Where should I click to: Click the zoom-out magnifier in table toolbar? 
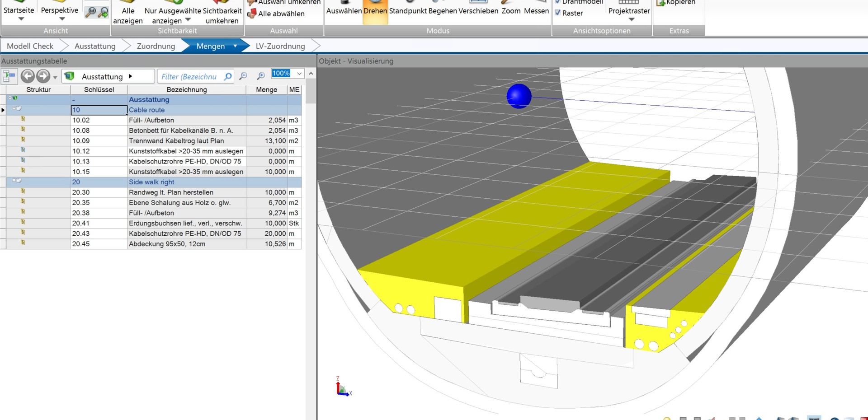tap(243, 76)
